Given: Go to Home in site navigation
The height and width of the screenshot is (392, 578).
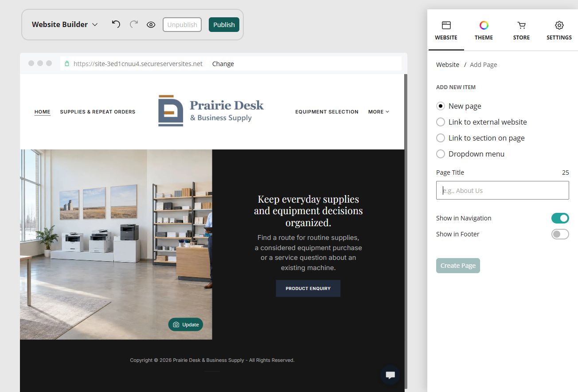Looking at the screenshot, I should (x=43, y=112).
